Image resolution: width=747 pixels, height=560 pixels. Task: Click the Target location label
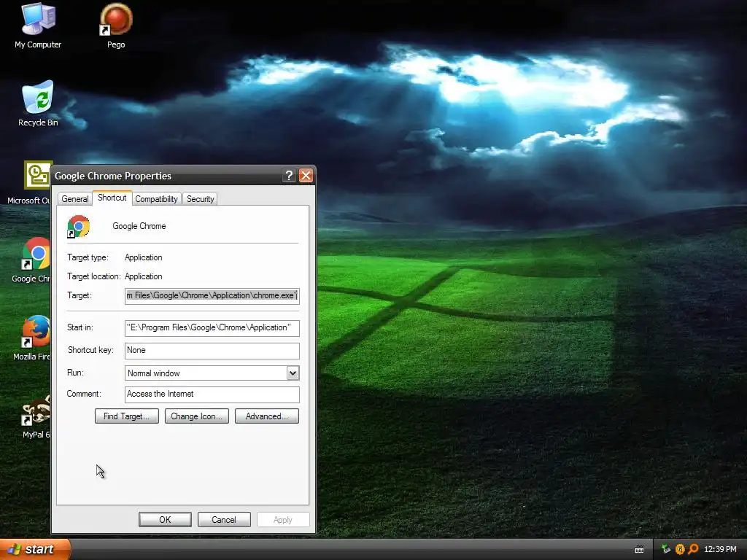click(x=94, y=276)
